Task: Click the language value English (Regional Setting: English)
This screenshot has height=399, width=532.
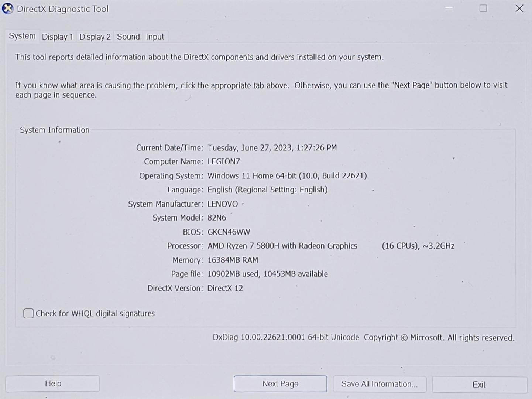Action: (268, 190)
